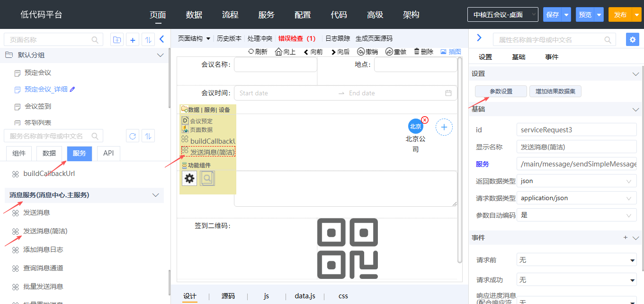Click the 增加结果数据集 button
The height and width of the screenshot is (304, 644).
[x=555, y=92]
